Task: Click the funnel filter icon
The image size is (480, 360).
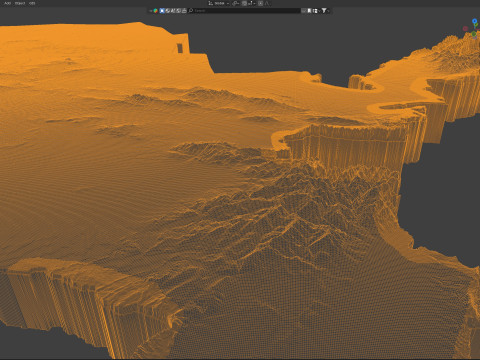Action: click(x=324, y=11)
